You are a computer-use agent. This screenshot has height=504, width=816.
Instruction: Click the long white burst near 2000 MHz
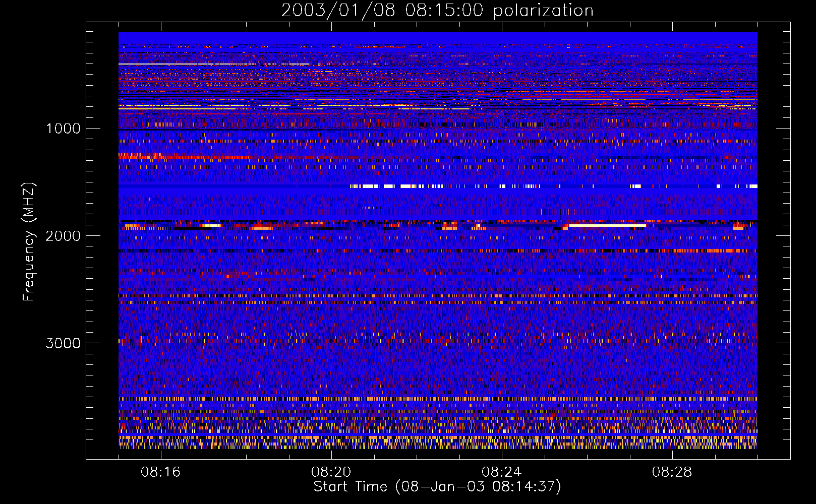(607, 226)
